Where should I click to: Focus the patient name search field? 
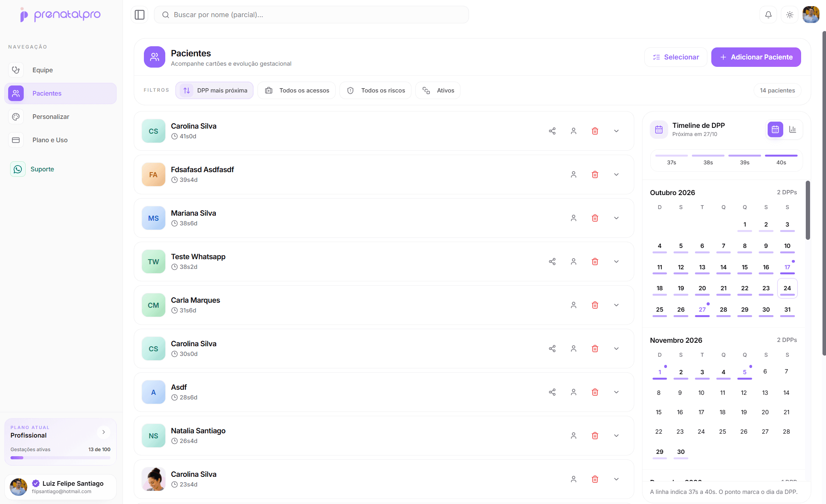311,15
